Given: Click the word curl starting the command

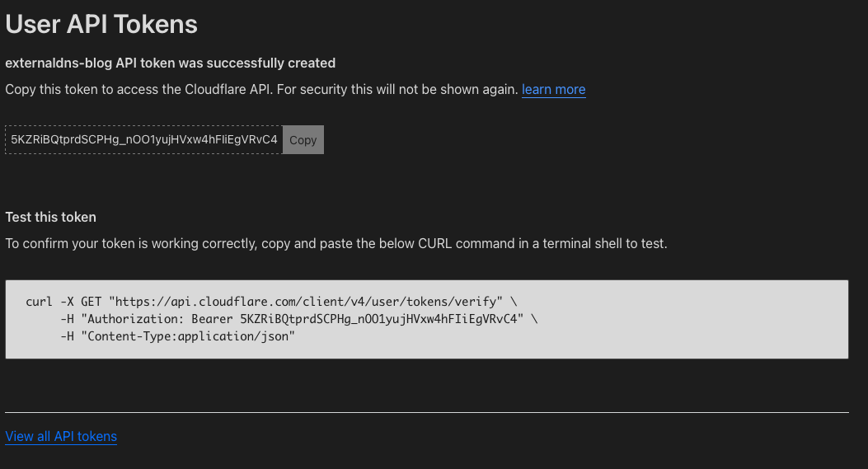Looking at the screenshot, I should coord(40,302).
